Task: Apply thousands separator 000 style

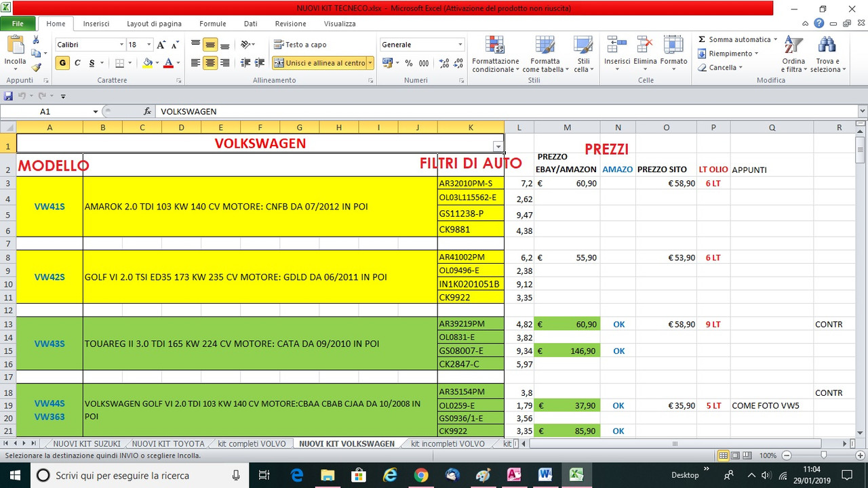Action: [x=424, y=63]
